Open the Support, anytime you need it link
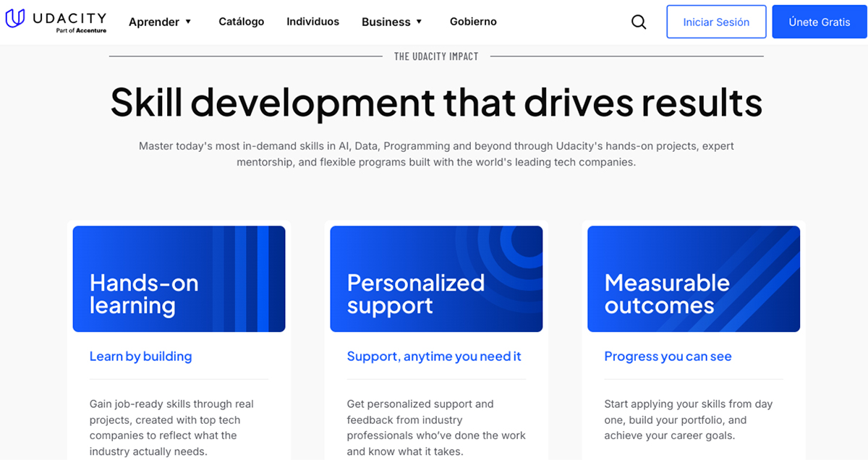This screenshot has height=460, width=868. (434, 357)
